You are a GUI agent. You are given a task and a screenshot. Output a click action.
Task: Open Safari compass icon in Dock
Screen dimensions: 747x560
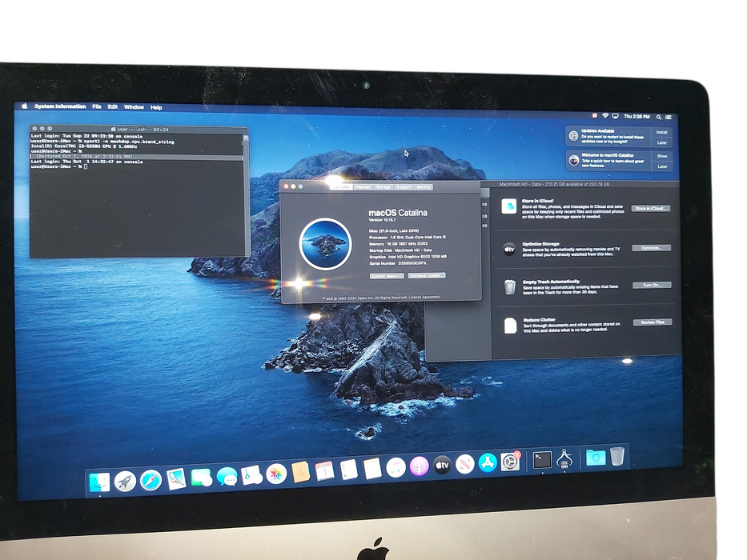click(151, 479)
